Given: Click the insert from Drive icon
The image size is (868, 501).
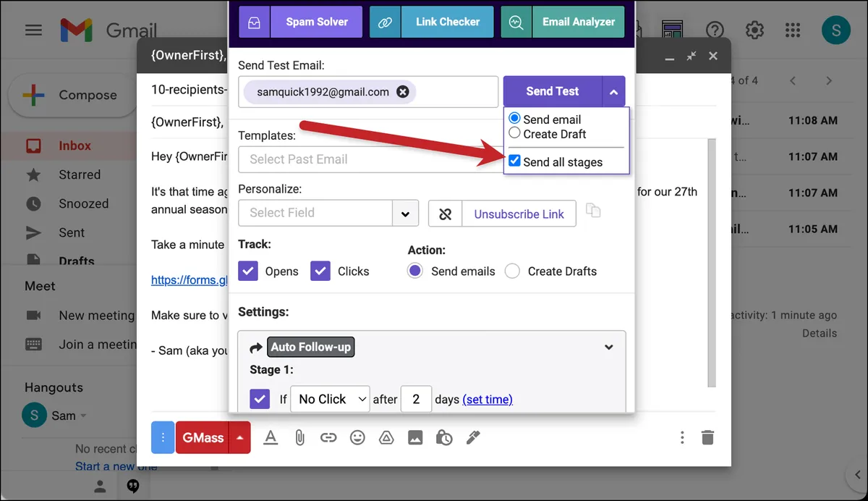Looking at the screenshot, I should 386,437.
